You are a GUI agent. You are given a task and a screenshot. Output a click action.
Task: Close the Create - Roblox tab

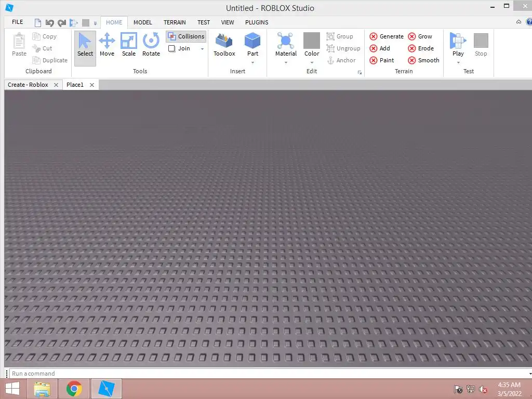click(x=56, y=85)
